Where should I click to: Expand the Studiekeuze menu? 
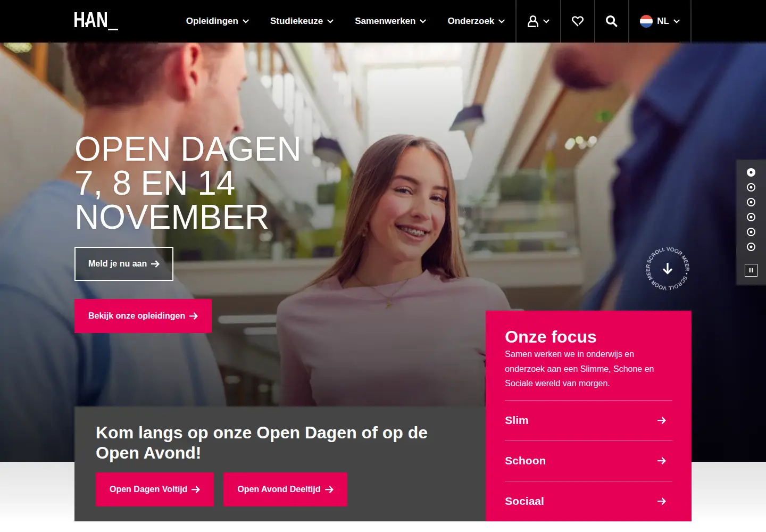click(x=302, y=21)
